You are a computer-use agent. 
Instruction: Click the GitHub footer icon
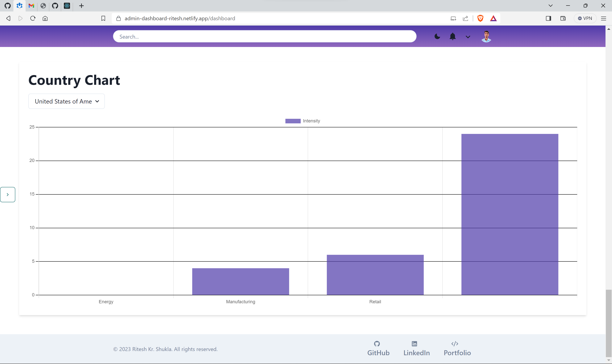click(x=377, y=344)
